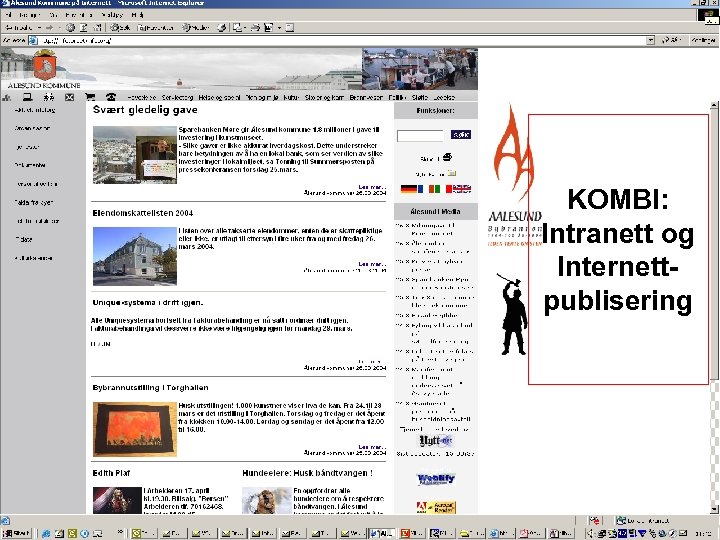Open the Edith Piaf headline
The width and height of the screenshot is (720, 540).
(x=111, y=473)
